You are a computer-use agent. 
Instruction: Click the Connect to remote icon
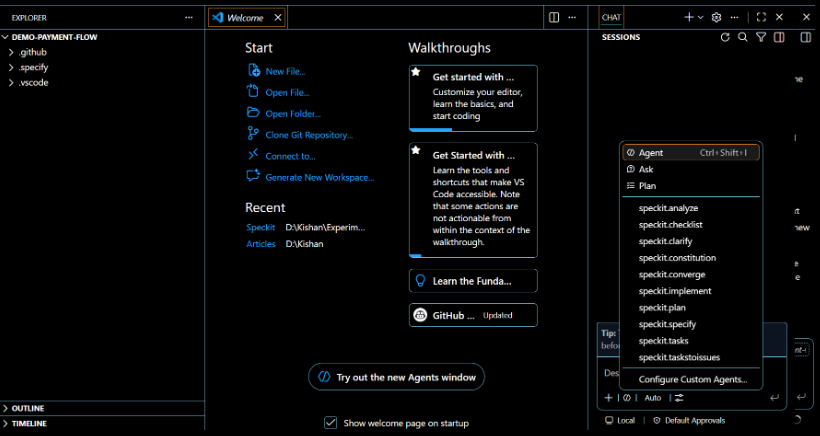[253, 155]
